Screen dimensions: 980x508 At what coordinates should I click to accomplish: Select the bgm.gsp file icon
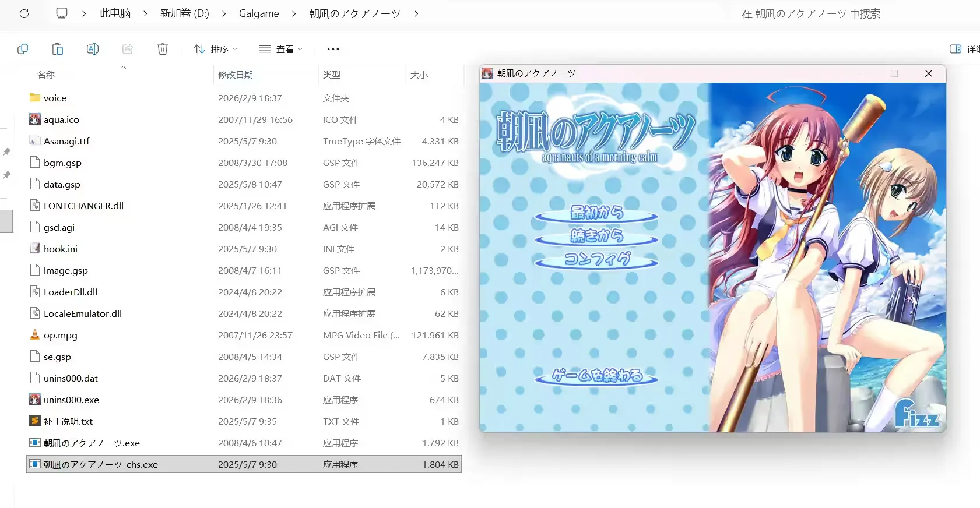[35, 163]
